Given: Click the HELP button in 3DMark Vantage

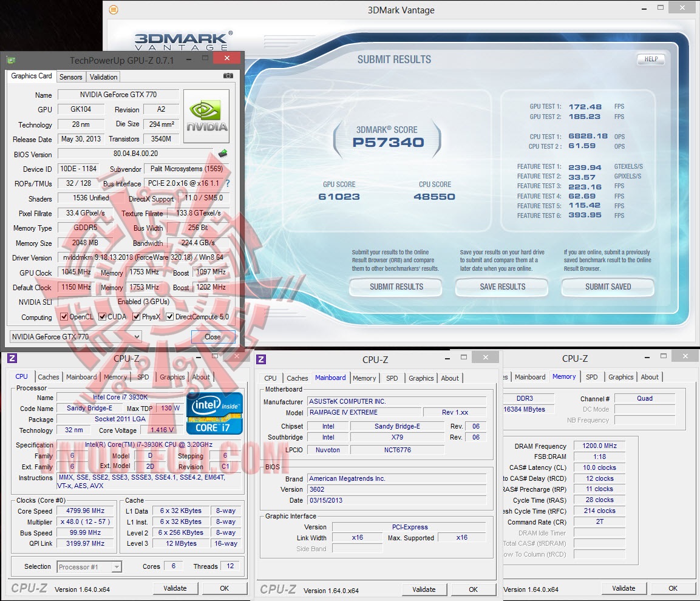Looking at the screenshot, I should 650,59.
